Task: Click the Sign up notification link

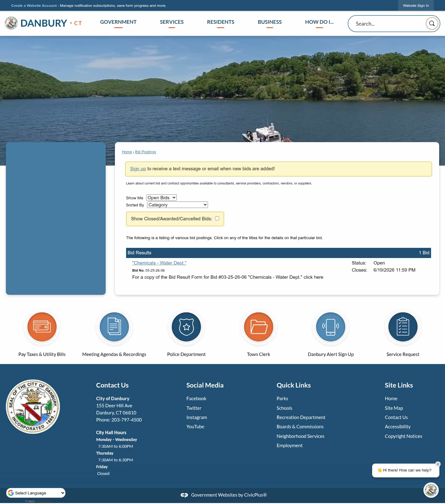Action: 138,169
